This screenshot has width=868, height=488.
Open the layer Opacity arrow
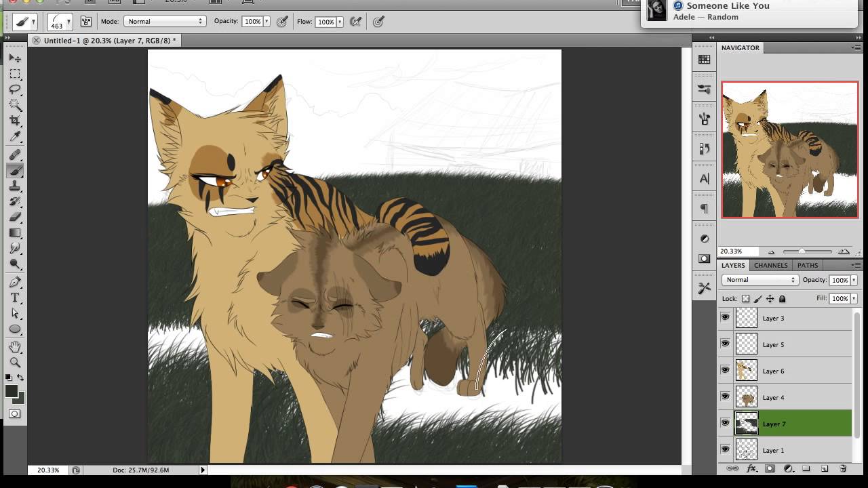click(854, 280)
